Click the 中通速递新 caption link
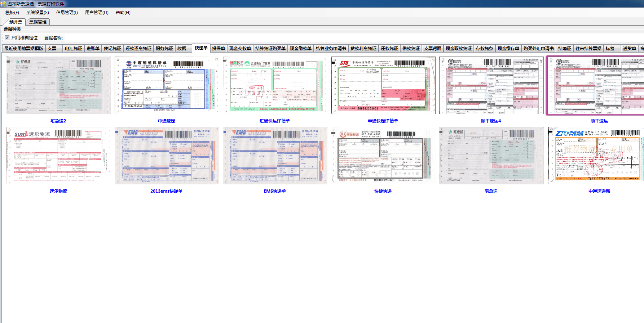 [599, 191]
